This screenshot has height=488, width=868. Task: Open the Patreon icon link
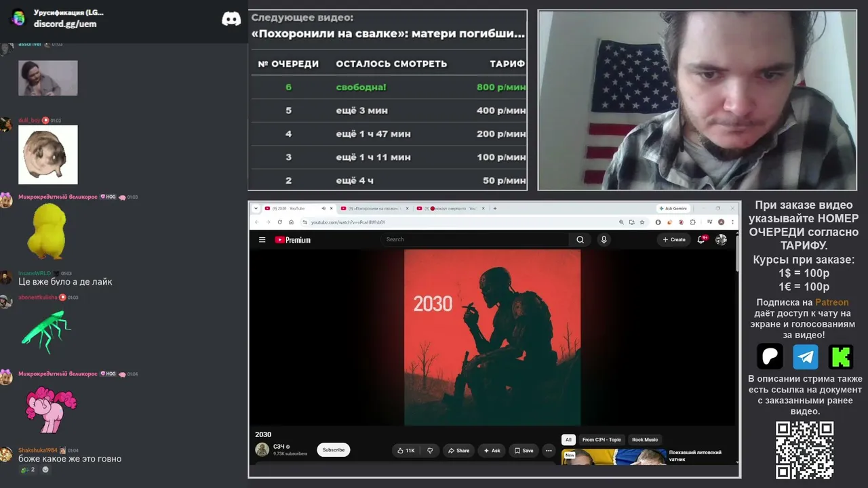(770, 357)
